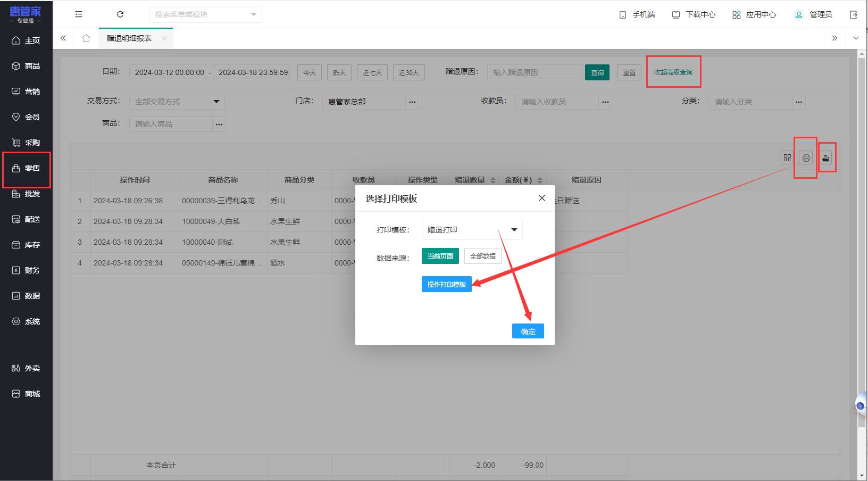Open column settings grid icon
Viewport: 868px width, 481px height.
tap(787, 158)
